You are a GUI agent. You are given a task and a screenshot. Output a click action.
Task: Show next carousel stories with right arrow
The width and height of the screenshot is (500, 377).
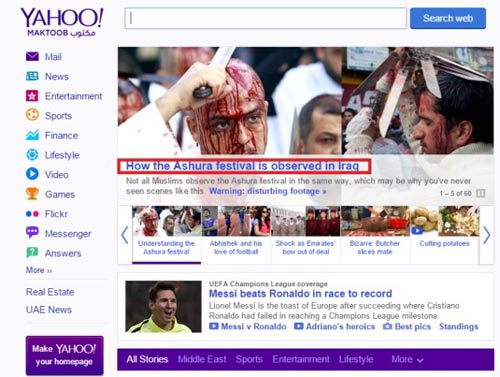pyautogui.click(x=486, y=235)
